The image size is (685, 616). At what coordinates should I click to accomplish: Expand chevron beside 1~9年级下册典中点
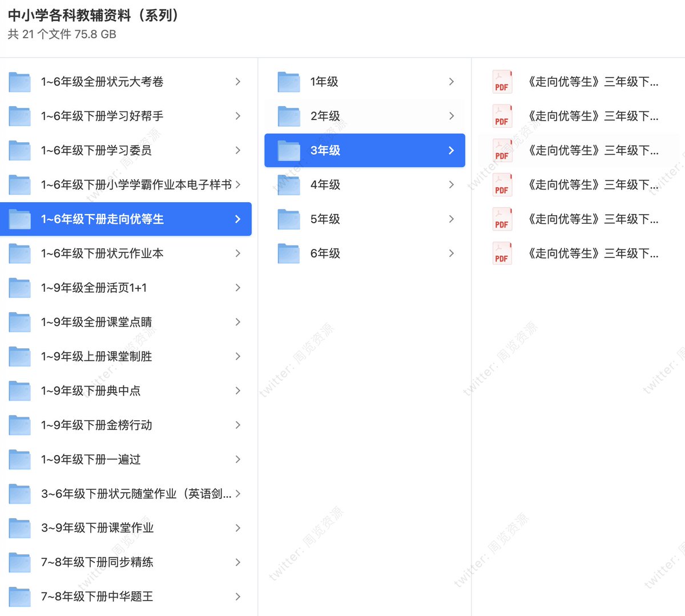[238, 390]
